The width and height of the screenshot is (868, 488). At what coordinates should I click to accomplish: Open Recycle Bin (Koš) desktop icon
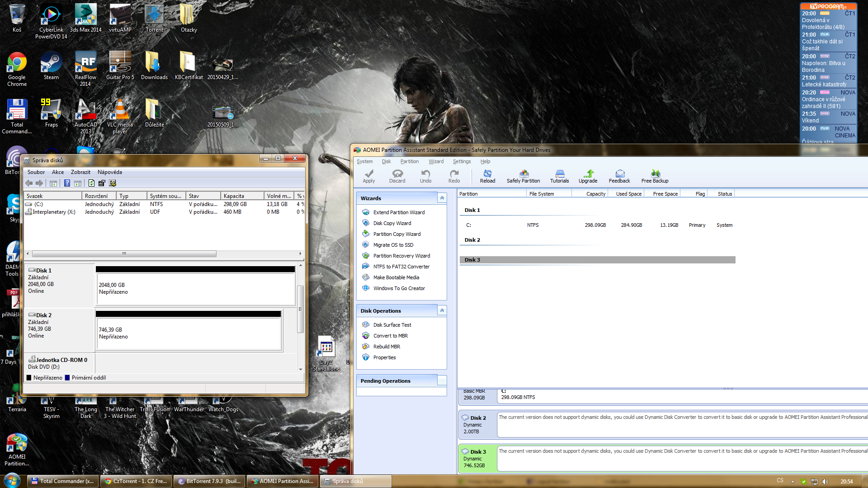(x=17, y=18)
